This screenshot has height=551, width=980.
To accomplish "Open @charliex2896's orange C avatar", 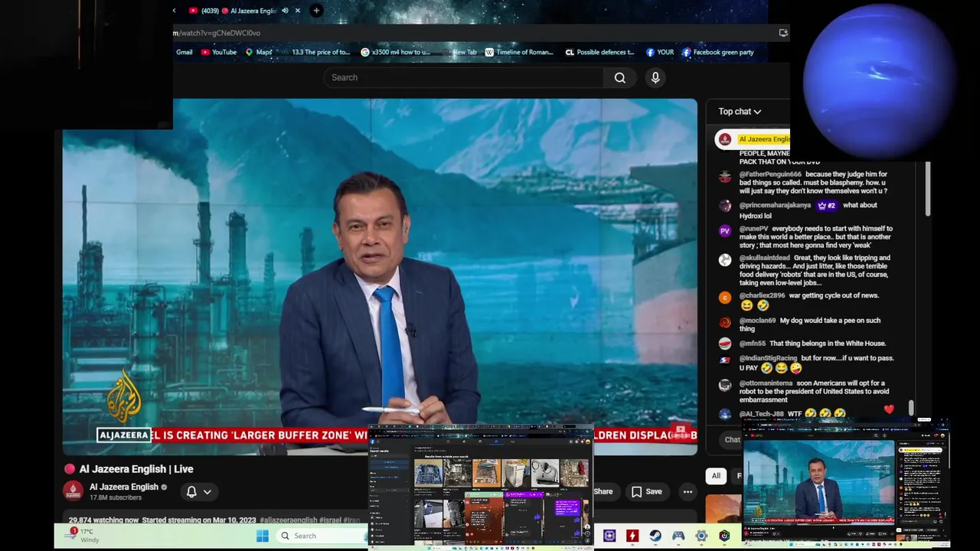I will (x=725, y=298).
